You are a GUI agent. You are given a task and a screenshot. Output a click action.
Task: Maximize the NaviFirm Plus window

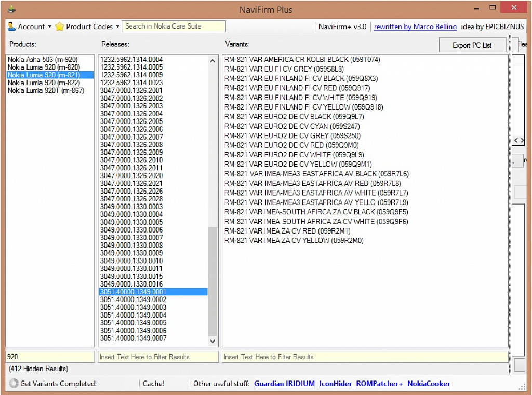click(493, 7)
